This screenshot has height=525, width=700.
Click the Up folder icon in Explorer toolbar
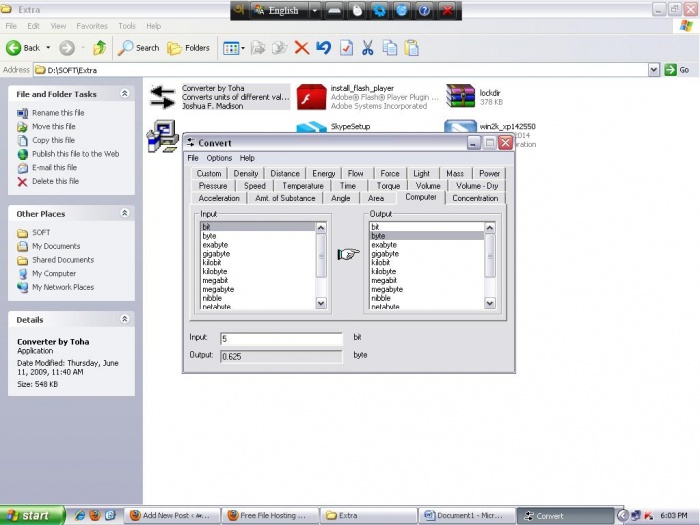point(99,47)
